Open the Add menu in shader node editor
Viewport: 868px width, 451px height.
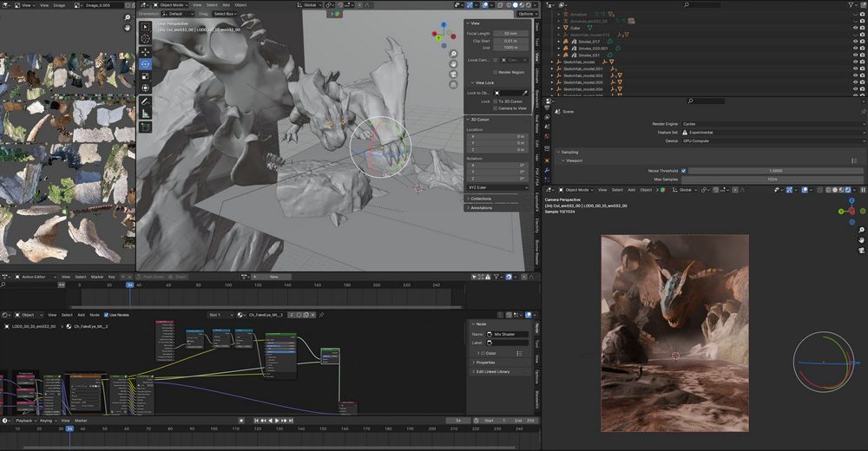[x=81, y=315]
